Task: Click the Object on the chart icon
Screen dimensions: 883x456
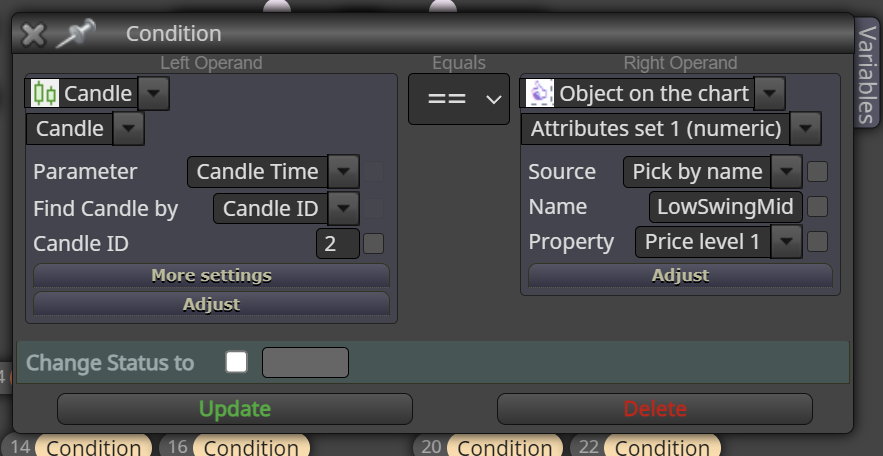Action: pyautogui.click(x=539, y=93)
